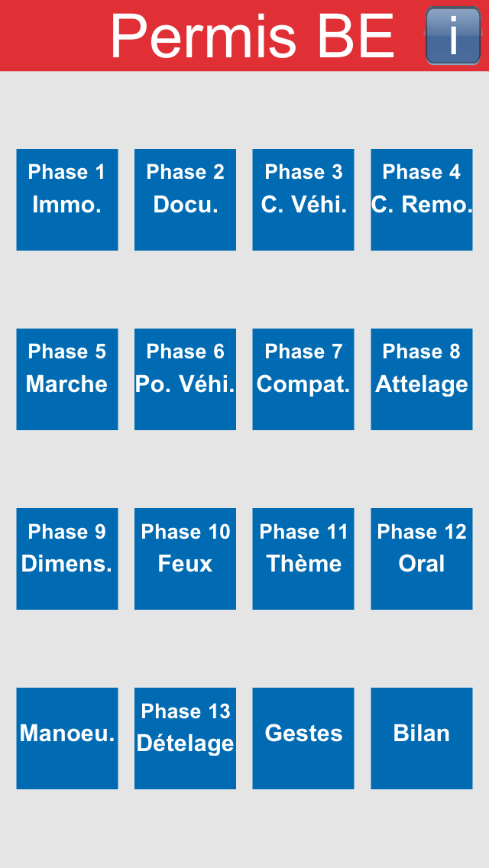Select Phase 2 Docu. tile

pos(185,200)
